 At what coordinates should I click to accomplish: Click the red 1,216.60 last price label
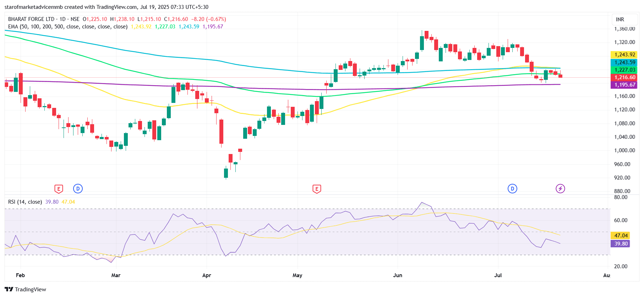click(x=624, y=77)
